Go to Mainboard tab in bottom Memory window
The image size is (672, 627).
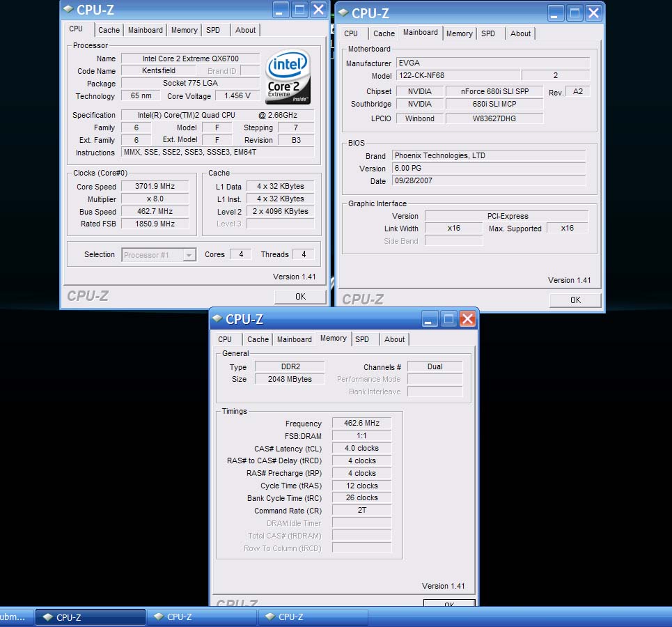click(x=295, y=339)
